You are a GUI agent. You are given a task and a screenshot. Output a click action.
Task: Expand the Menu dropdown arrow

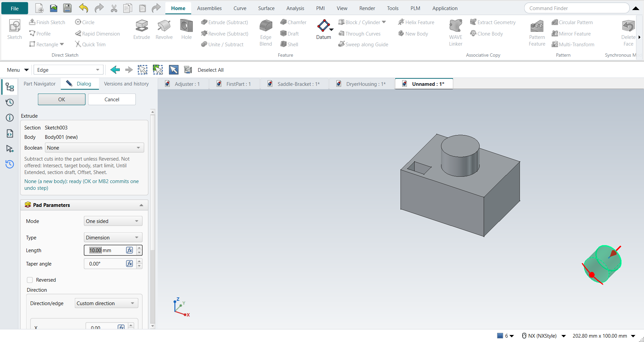pos(26,70)
